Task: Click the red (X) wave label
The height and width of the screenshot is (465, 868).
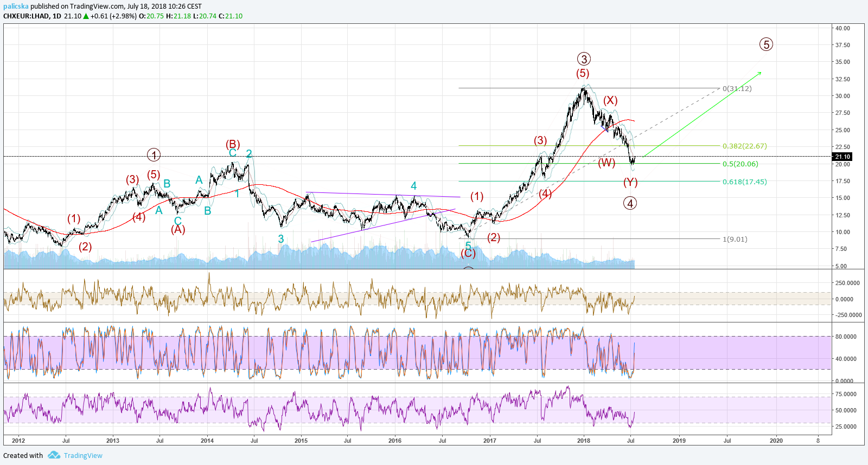Action: 610,100
